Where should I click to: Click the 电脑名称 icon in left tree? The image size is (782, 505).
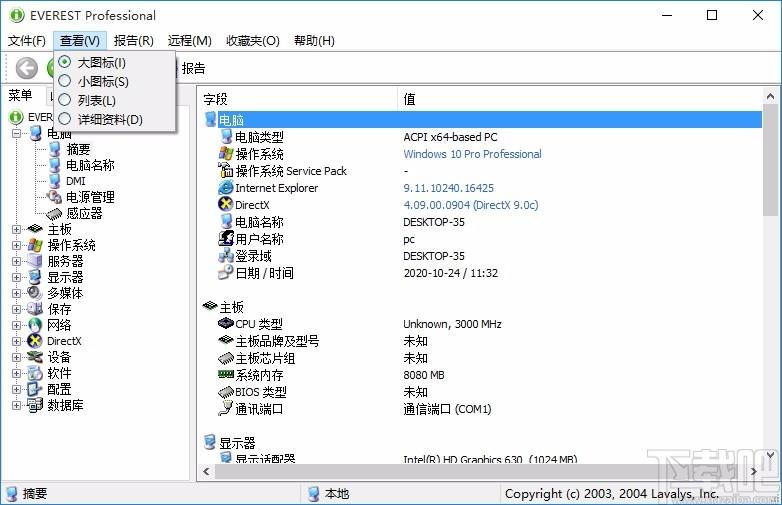(55, 165)
